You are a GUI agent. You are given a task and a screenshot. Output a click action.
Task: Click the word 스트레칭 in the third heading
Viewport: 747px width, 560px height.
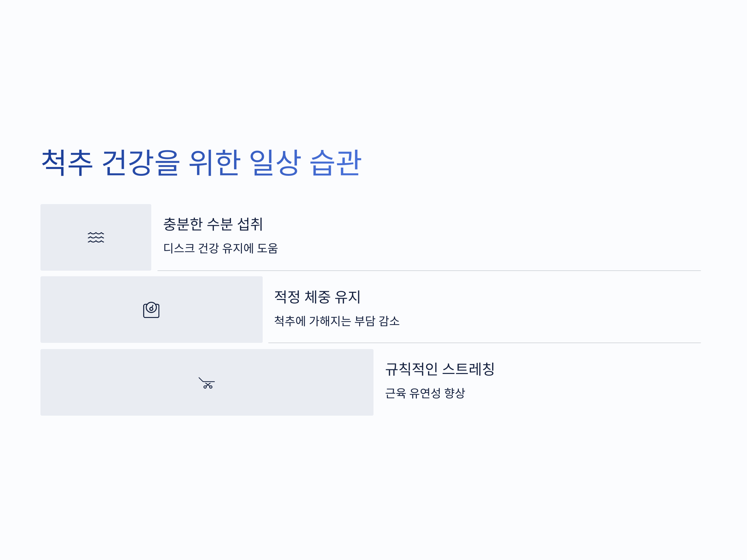(x=468, y=369)
